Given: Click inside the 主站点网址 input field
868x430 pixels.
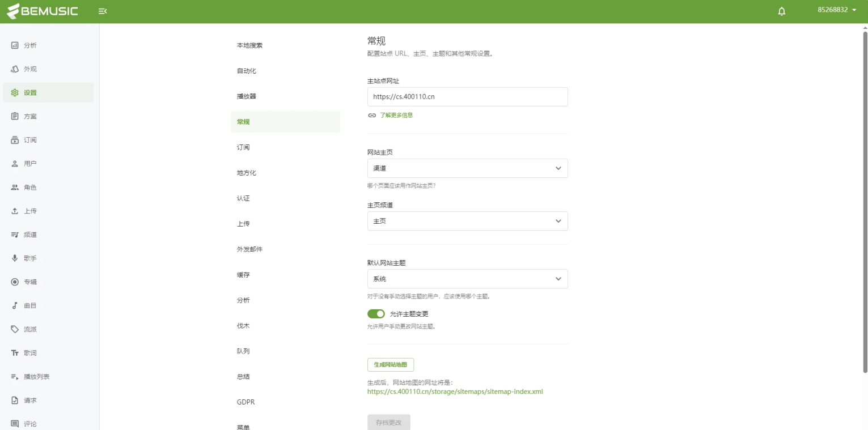Looking at the screenshot, I should [x=467, y=96].
